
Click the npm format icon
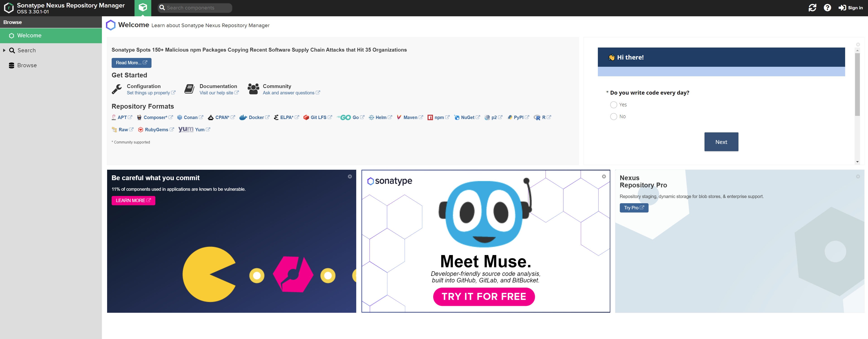point(430,117)
